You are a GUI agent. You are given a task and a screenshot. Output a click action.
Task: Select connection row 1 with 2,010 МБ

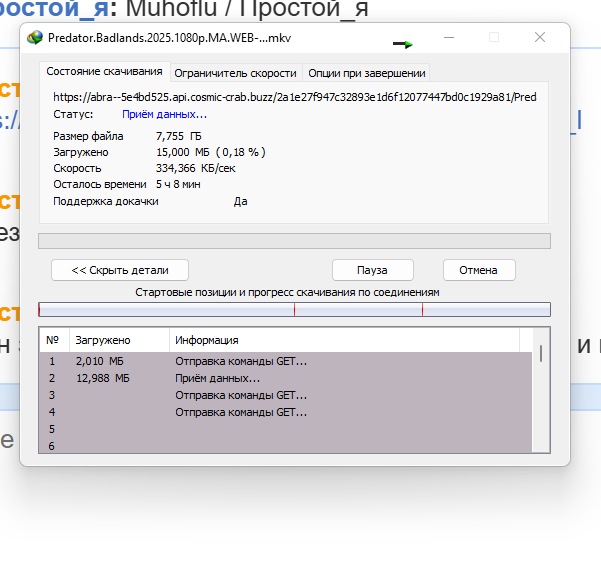pyautogui.click(x=286, y=361)
